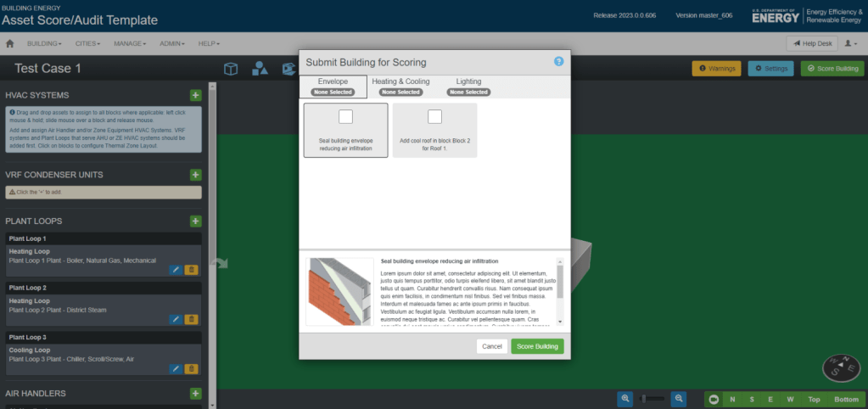868x409 pixels.
Task: Check the add cool roof option
Action: click(x=434, y=117)
